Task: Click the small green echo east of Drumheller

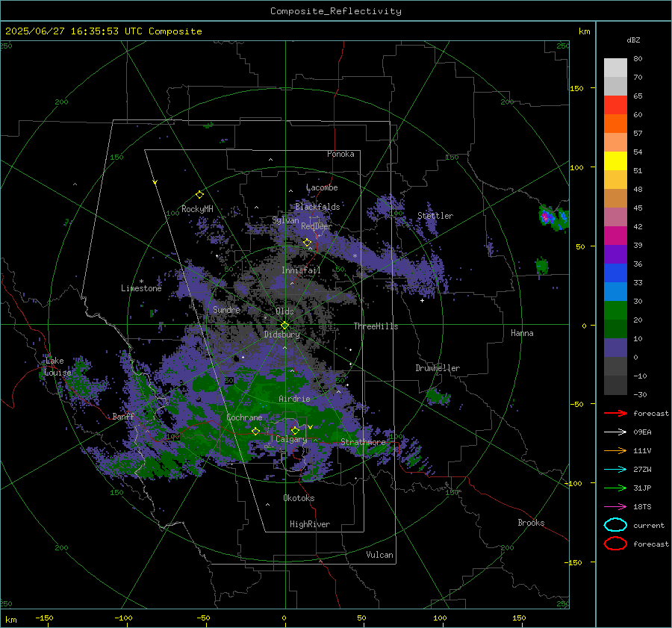Action: pos(438,396)
